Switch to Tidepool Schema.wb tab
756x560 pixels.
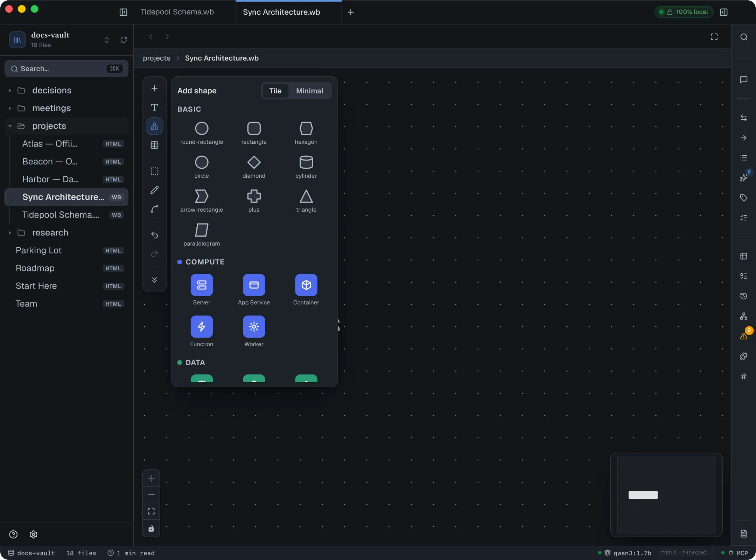177,12
